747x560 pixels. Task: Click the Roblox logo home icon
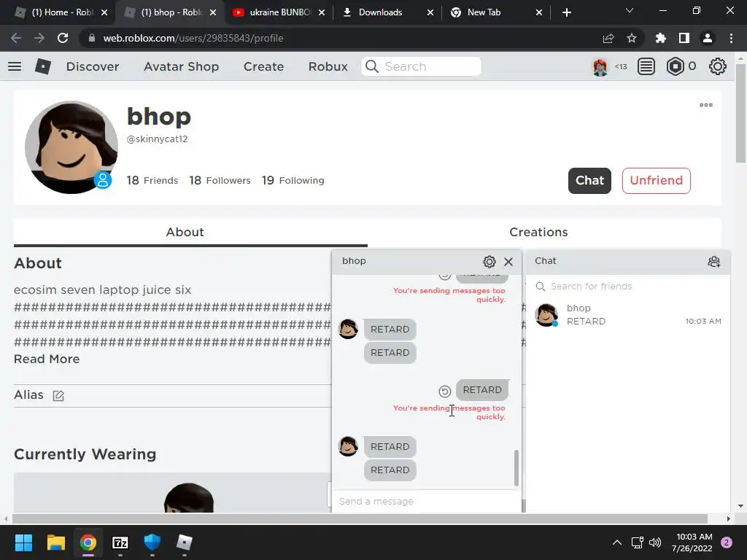pyautogui.click(x=43, y=66)
